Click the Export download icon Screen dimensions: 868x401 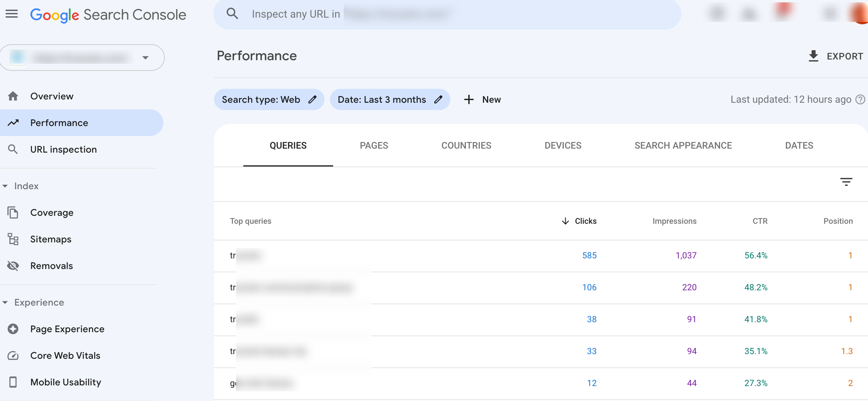pos(814,56)
